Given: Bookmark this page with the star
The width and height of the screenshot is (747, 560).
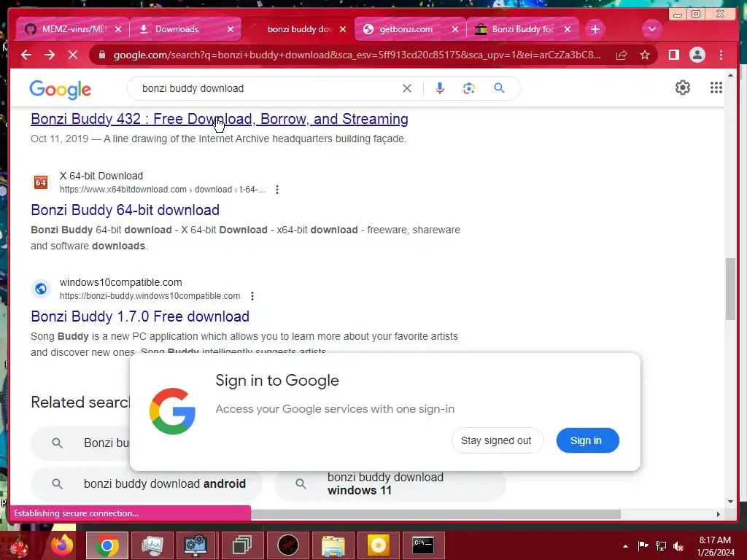Looking at the screenshot, I should (645, 55).
